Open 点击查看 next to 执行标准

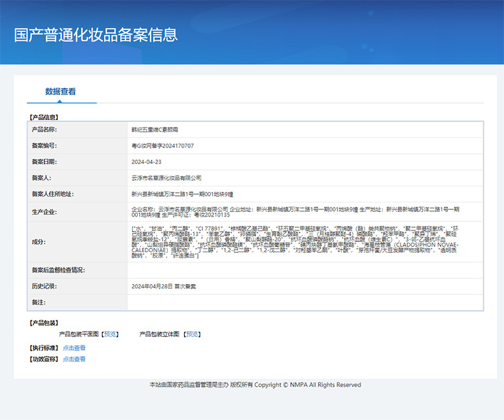coord(74,348)
